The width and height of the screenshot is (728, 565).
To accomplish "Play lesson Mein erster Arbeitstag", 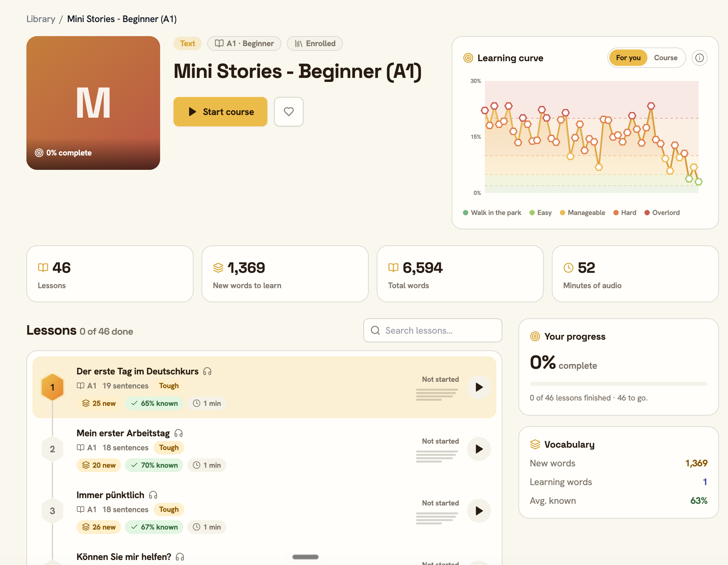I will tap(479, 449).
